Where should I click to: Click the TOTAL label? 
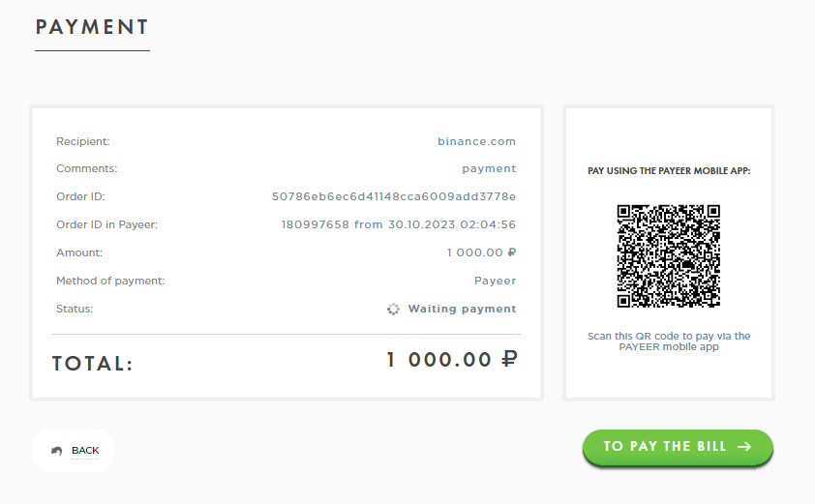(92, 365)
